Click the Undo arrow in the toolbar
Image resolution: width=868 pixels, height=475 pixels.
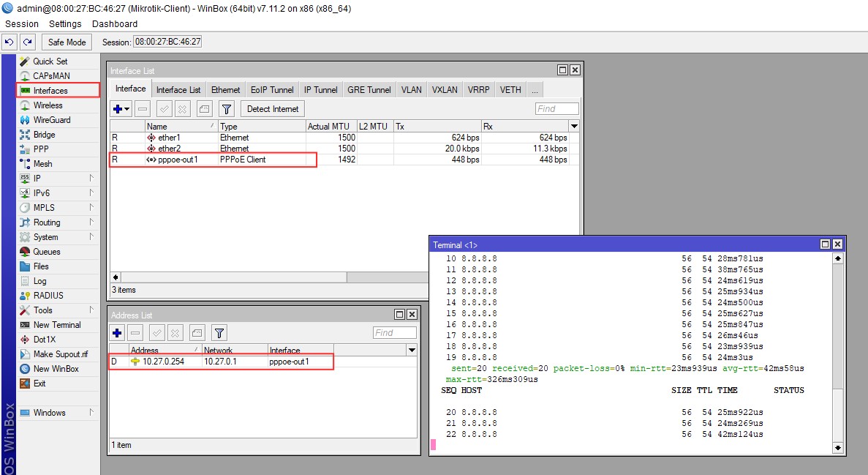point(10,42)
